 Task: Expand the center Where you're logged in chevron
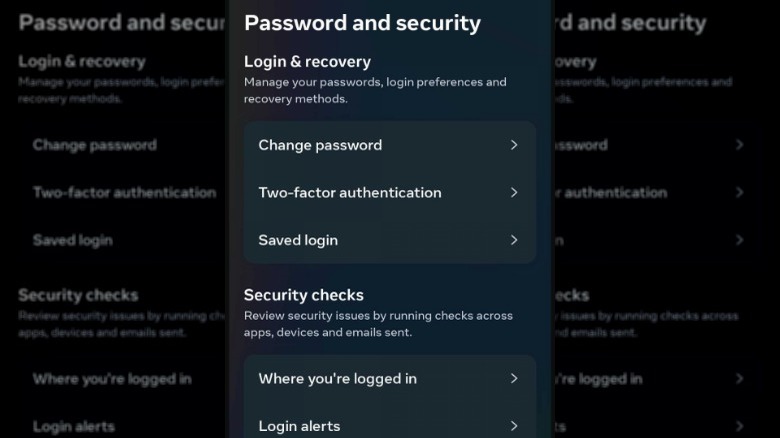click(x=514, y=378)
